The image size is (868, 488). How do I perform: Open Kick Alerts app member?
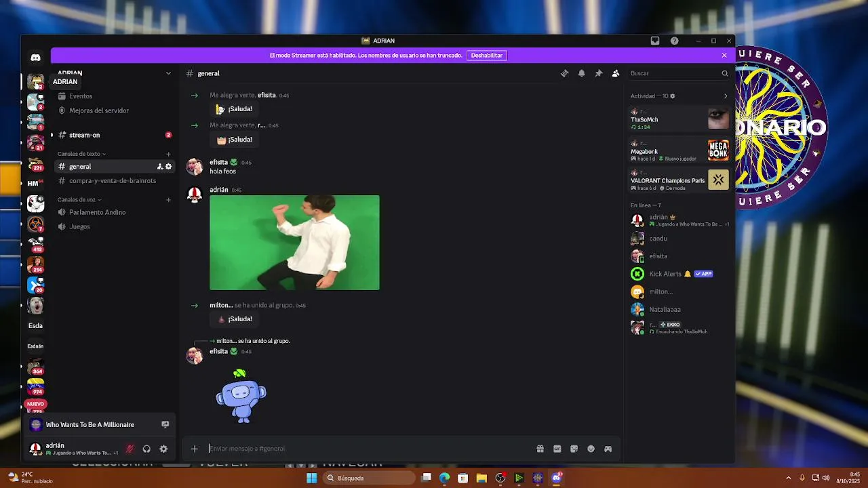pyautogui.click(x=679, y=274)
